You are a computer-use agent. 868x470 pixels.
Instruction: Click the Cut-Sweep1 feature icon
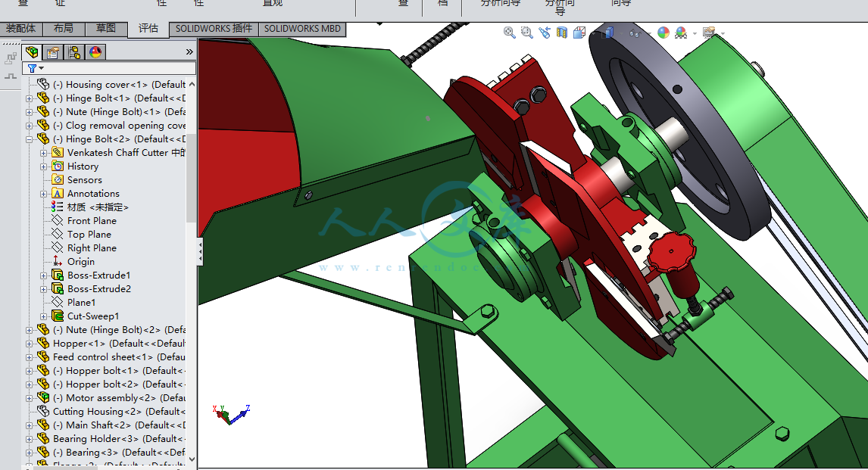pos(58,316)
